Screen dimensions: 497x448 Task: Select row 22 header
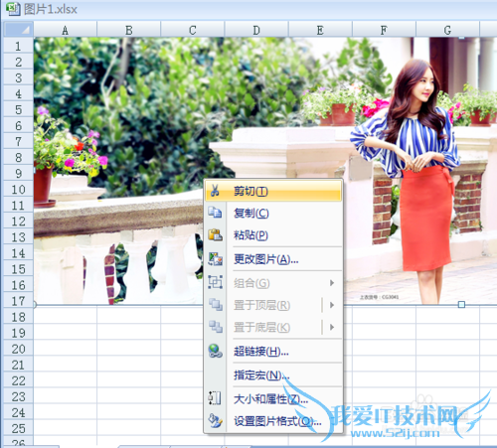(x=18, y=380)
